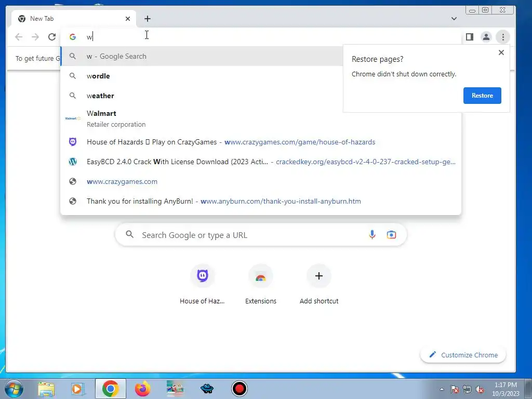Open Windows Explorer from the taskbar
This screenshot has width=532, height=399.
tap(46, 389)
